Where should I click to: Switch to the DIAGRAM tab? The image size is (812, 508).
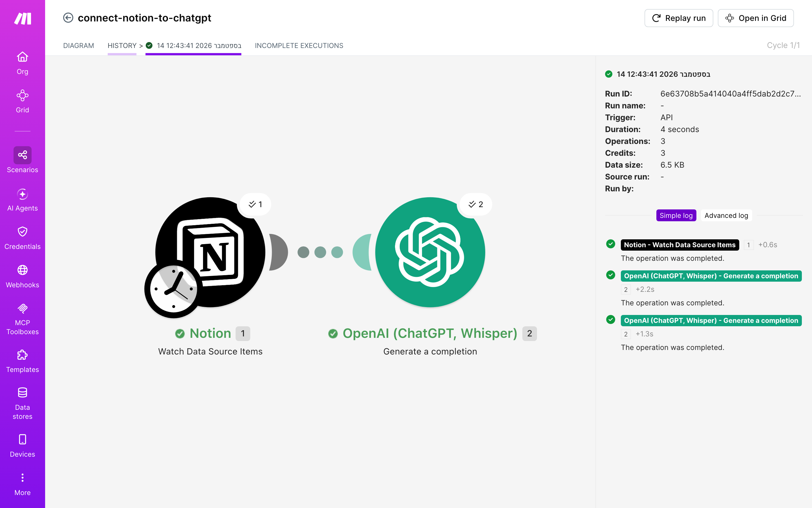pyautogui.click(x=78, y=45)
